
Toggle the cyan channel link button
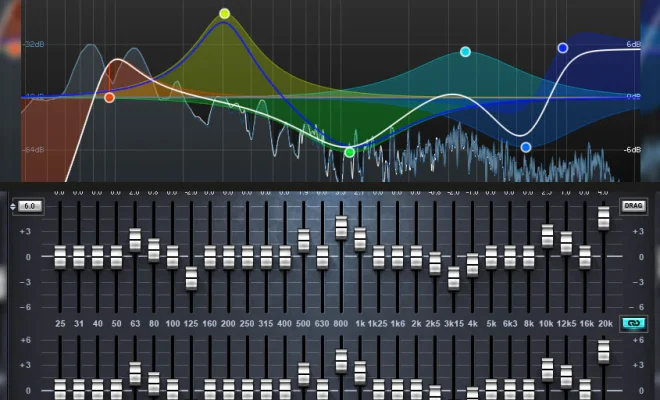633,323
